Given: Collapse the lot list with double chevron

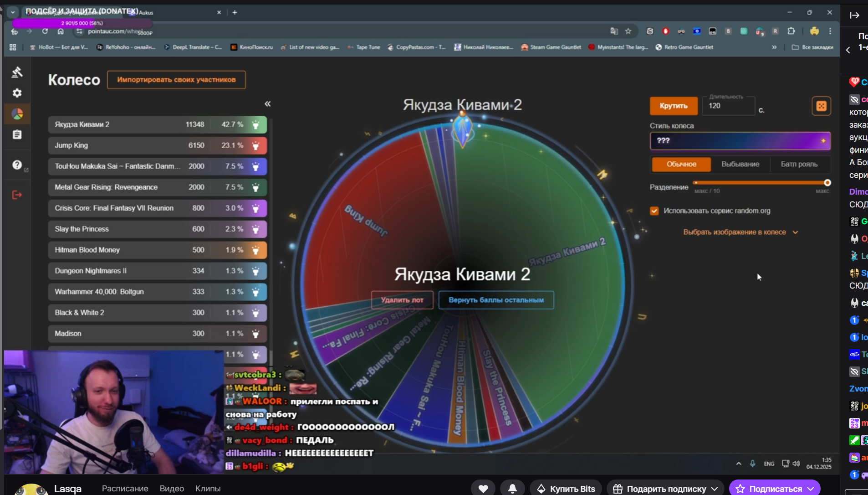Looking at the screenshot, I should click(x=268, y=104).
